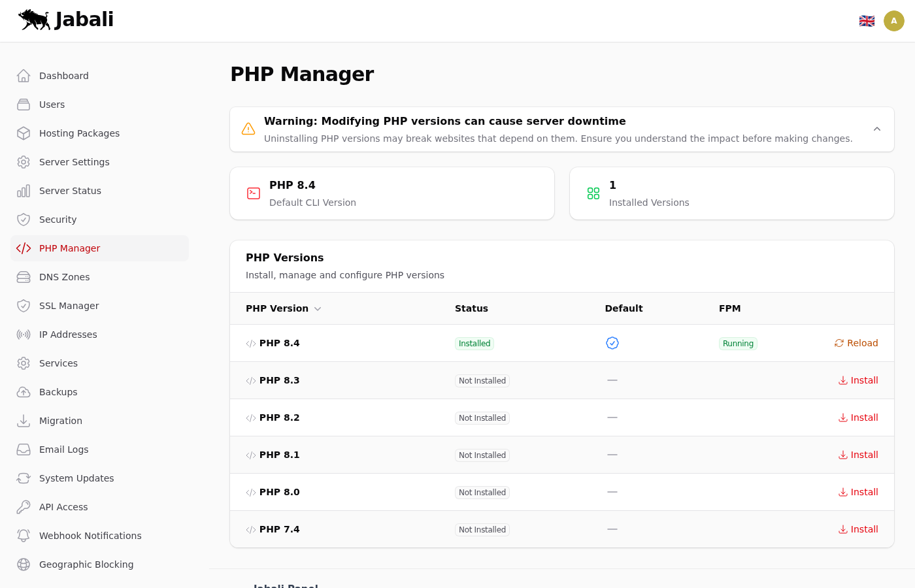This screenshot has width=915, height=588.
Task: Open the user avatar menu
Action: tap(893, 21)
